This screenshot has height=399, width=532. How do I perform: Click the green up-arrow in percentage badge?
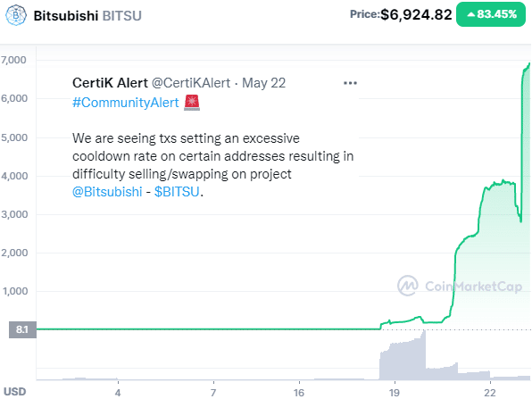[470, 14]
